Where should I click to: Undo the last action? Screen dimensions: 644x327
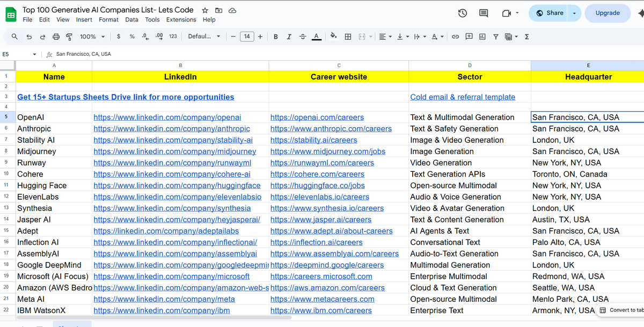click(29, 37)
